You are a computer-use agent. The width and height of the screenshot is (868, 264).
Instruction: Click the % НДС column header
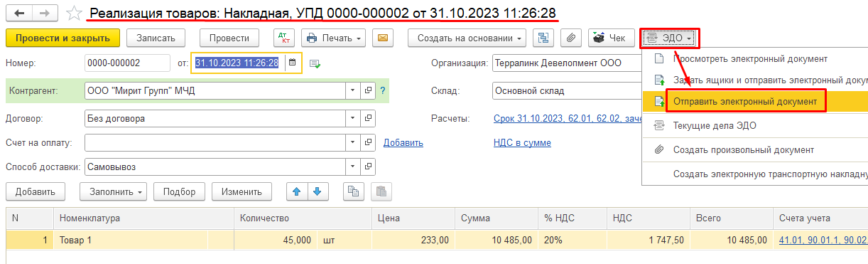click(573, 218)
